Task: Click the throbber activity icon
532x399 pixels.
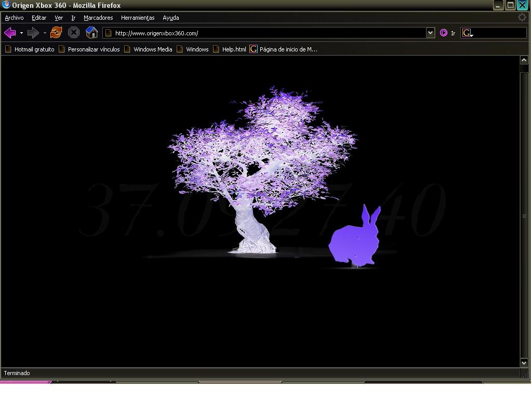Action: pos(522,17)
